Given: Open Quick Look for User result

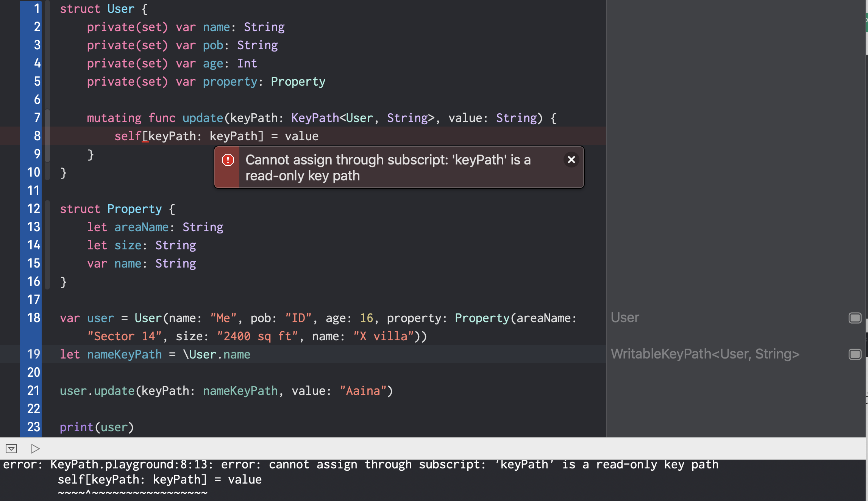Looking at the screenshot, I should [x=855, y=318].
